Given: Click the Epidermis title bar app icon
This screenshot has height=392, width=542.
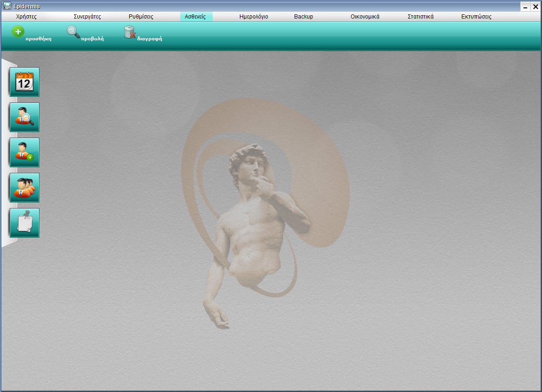Looking at the screenshot, I should click(7, 6).
